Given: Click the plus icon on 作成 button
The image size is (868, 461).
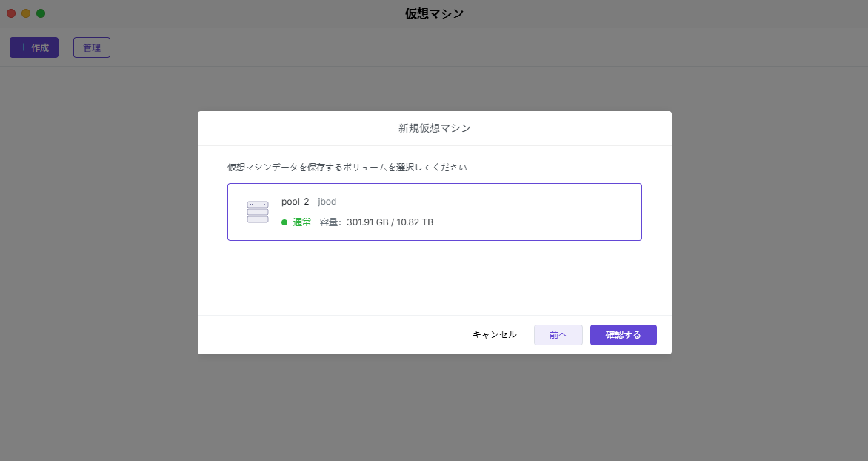Looking at the screenshot, I should (x=23, y=47).
